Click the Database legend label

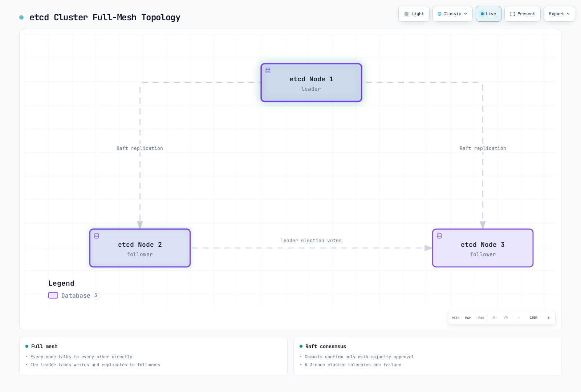click(76, 295)
